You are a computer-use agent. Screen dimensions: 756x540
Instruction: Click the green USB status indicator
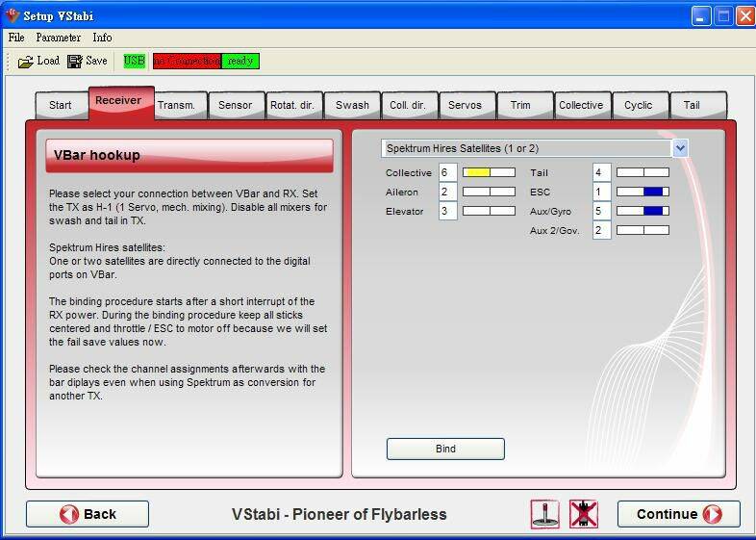135,61
